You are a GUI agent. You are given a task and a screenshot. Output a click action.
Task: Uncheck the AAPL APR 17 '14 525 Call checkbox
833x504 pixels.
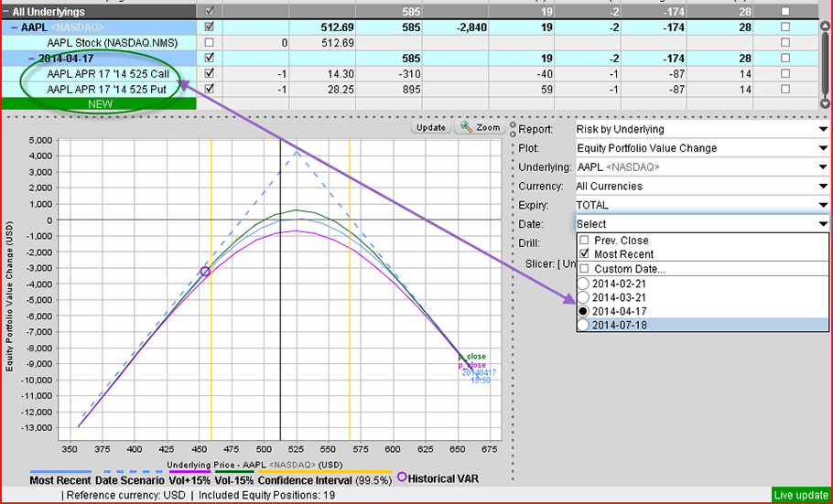210,73
